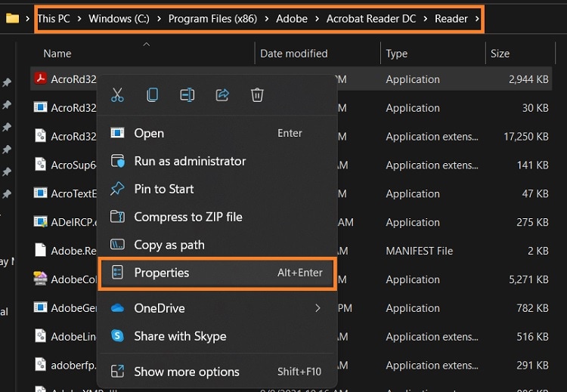This screenshot has width=567, height=392.
Task: Select Compress to ZIP file
Action: click(188, 217)
